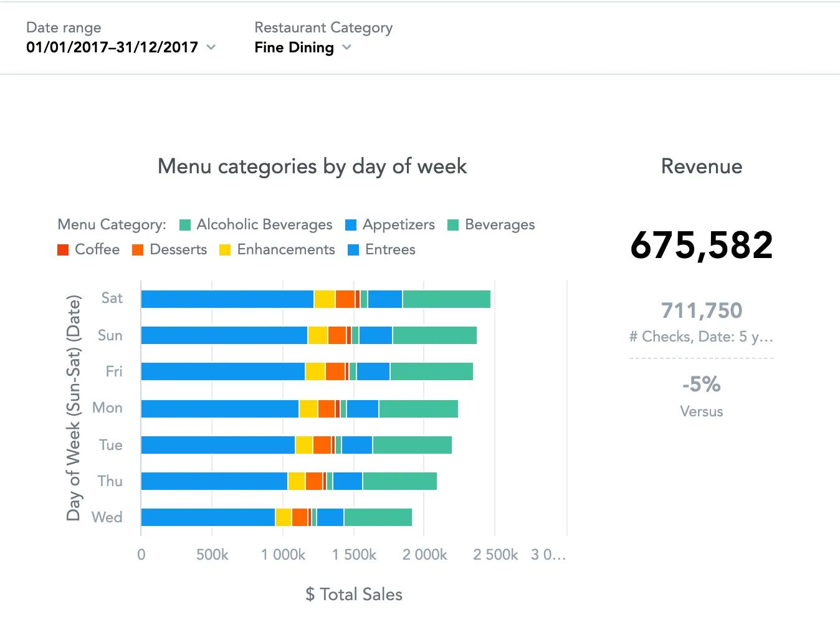Image resolution: width=840 pixels, height=622 pixels.
Task: Click the -5% Versus indicator
Action: pos(701,385)
